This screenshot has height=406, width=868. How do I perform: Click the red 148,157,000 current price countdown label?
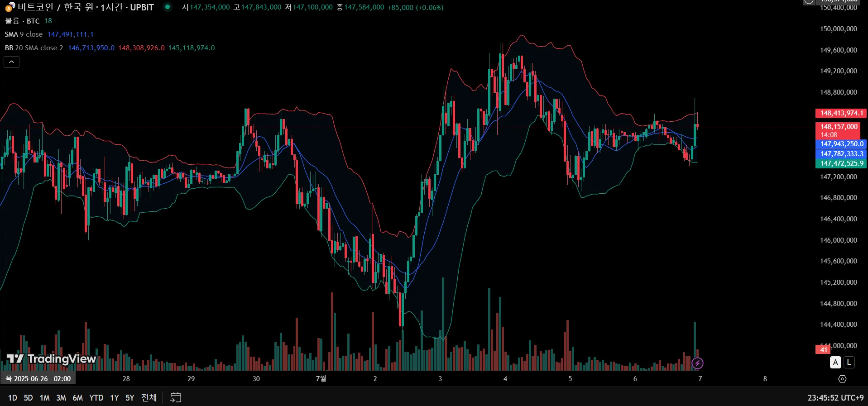coord(839,130)
